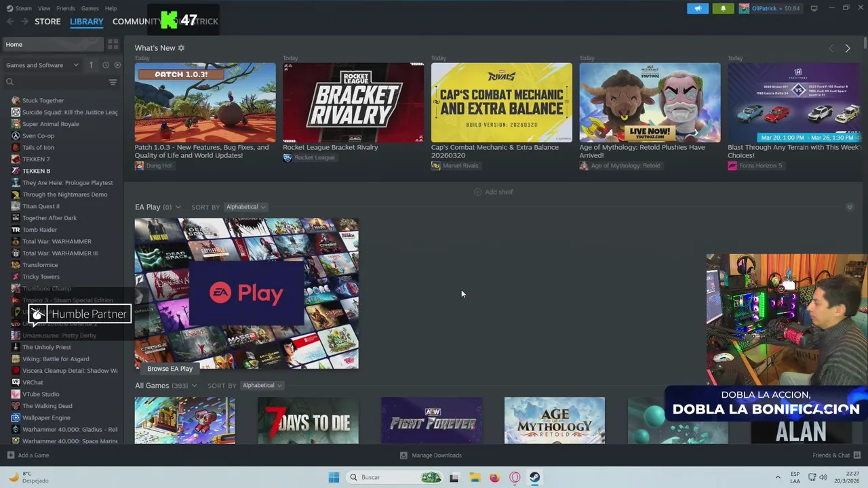This screenshot has height=488, width=868.
Task: Click the TEKKEN 8 game icon
Action: pos(16,171)
